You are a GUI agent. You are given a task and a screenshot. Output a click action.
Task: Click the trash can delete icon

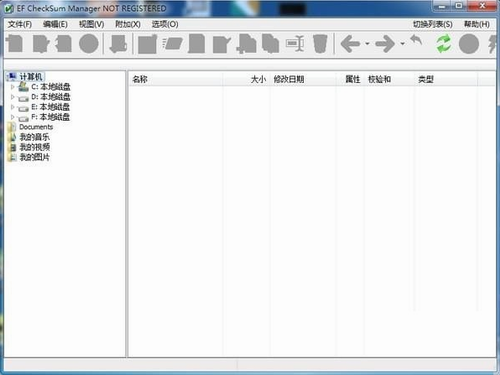320,43
